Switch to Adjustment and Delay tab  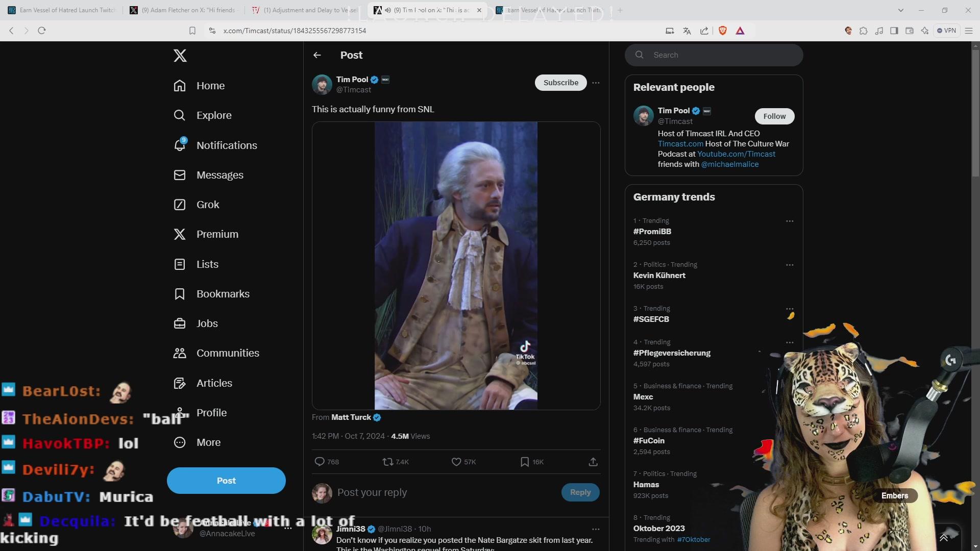pos(305,10)
